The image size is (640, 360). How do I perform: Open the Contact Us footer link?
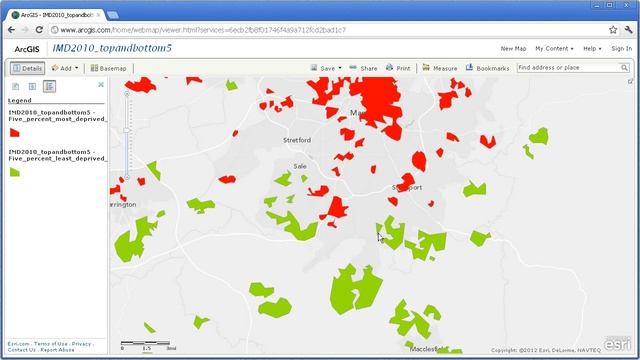point(21,350)
